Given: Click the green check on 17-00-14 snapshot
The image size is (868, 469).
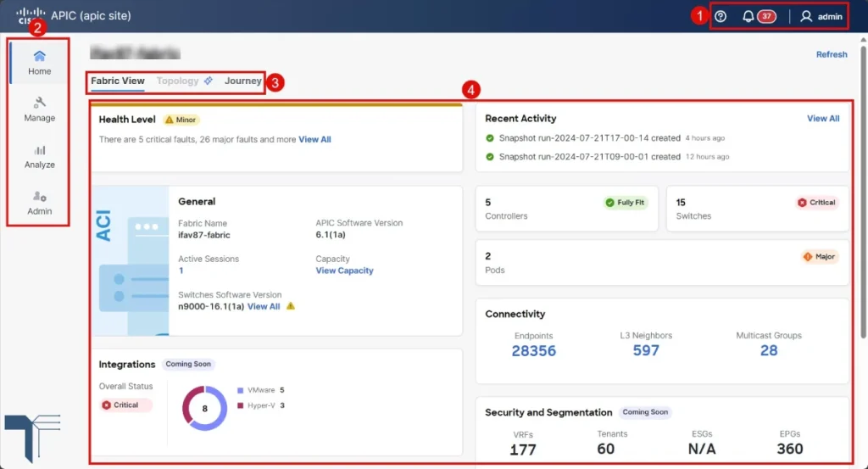Looking at the screenshot, I should click(489, 138).
